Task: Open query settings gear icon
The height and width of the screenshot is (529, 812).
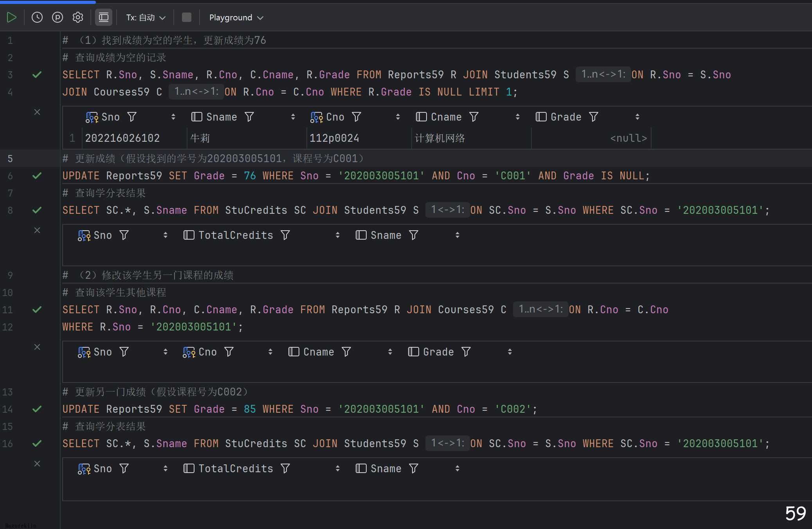Action: coord(78,17)
